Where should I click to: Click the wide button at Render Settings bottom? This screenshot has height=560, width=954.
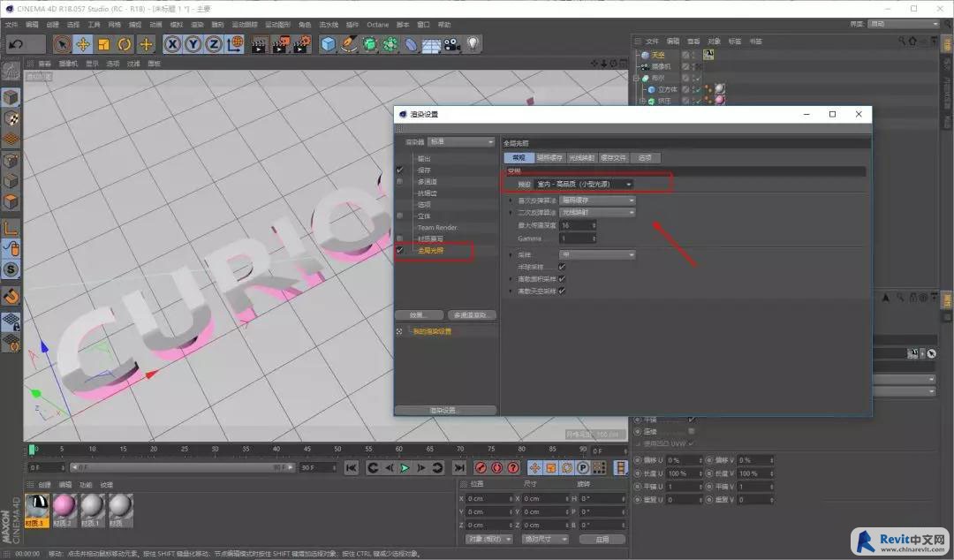[x=445, y=410]
